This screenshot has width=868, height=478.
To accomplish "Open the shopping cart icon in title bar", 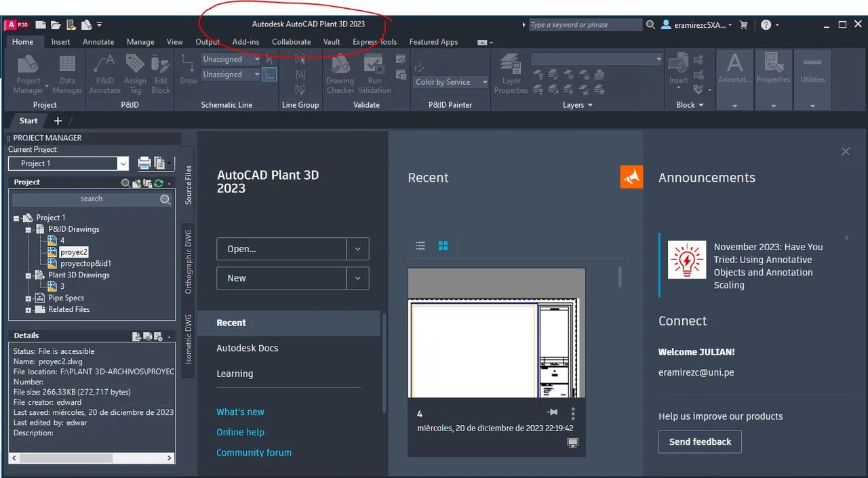I will (x=744, y=25).
